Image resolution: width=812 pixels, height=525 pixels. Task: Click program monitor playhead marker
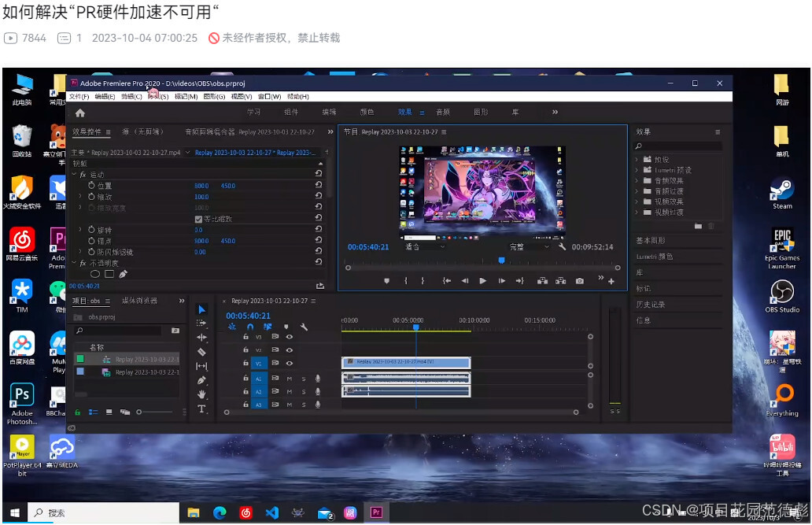point(501,261)
